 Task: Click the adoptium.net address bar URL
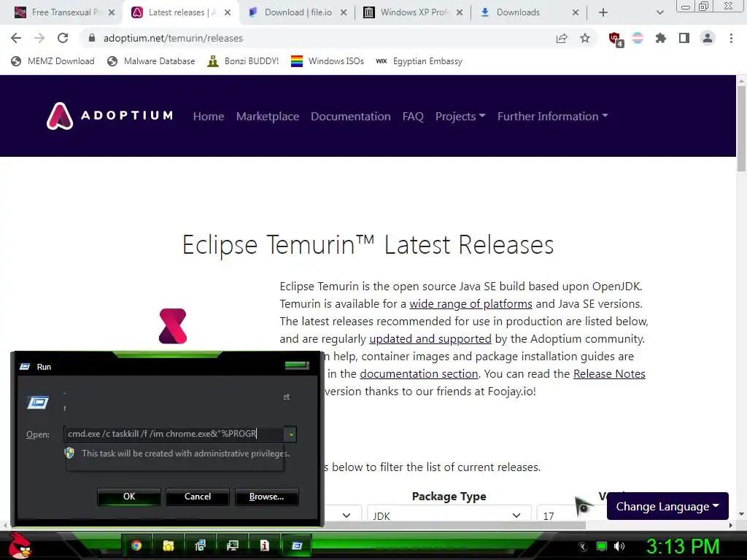click(x=173, y=38)
